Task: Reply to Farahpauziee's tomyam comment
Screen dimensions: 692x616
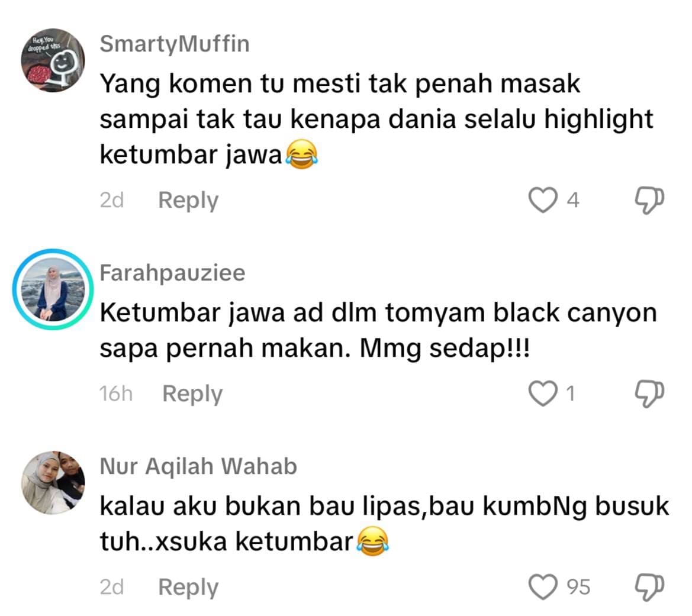Action: coord(192,394)
